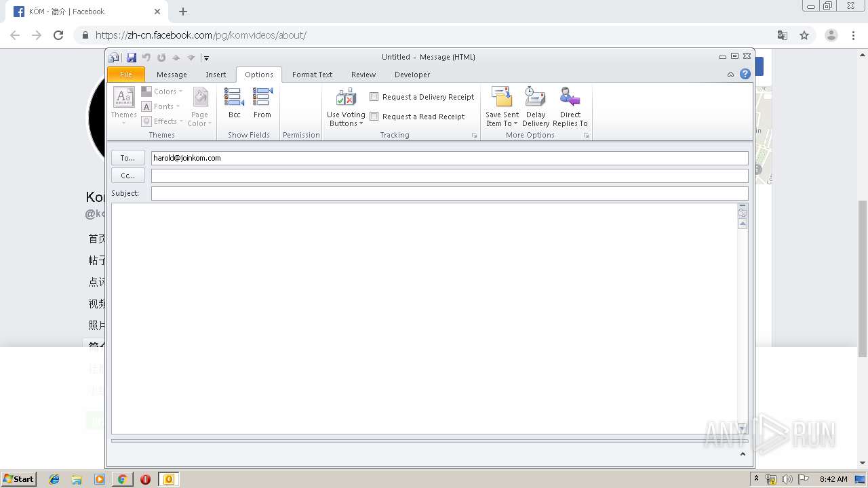Open the Customize Quick Access Toolbar arrow
The width and height of the screenshot is (868, 488).
[206, 58]
